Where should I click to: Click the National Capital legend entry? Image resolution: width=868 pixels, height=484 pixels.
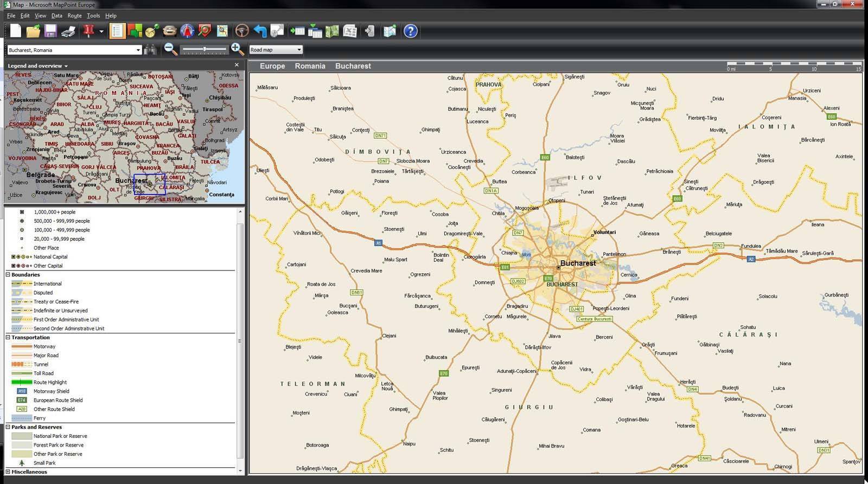(x=40, y=257)
